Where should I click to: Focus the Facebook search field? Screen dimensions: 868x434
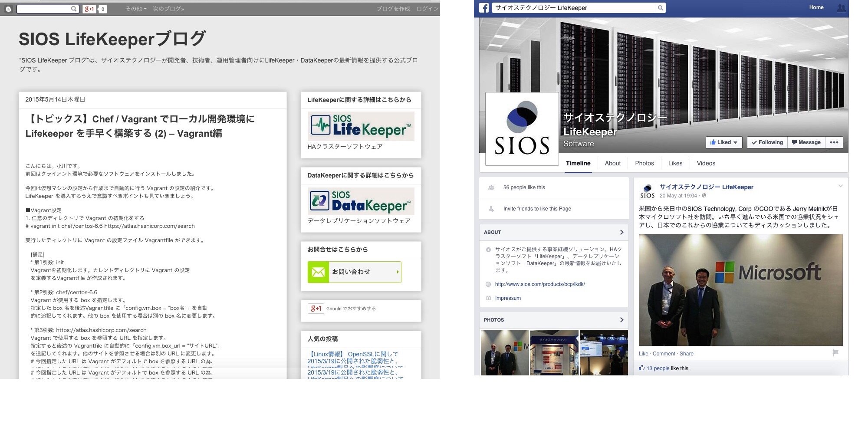pos(573,8)
